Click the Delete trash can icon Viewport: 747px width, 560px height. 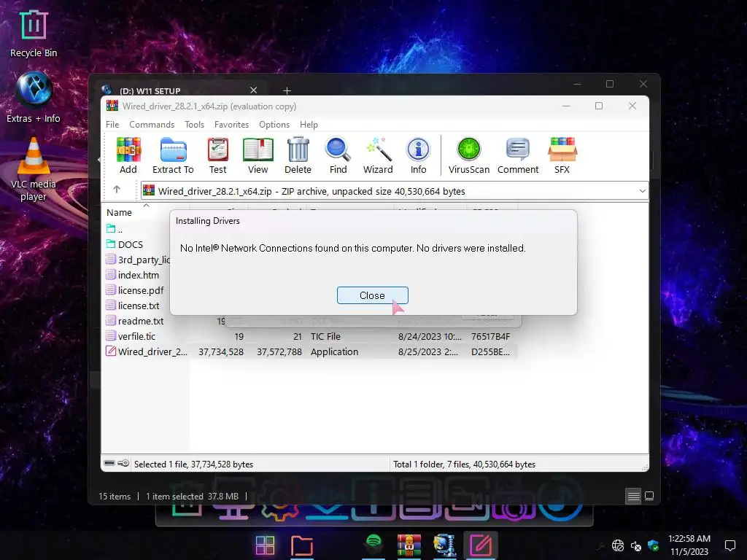(x=298, y=155)
